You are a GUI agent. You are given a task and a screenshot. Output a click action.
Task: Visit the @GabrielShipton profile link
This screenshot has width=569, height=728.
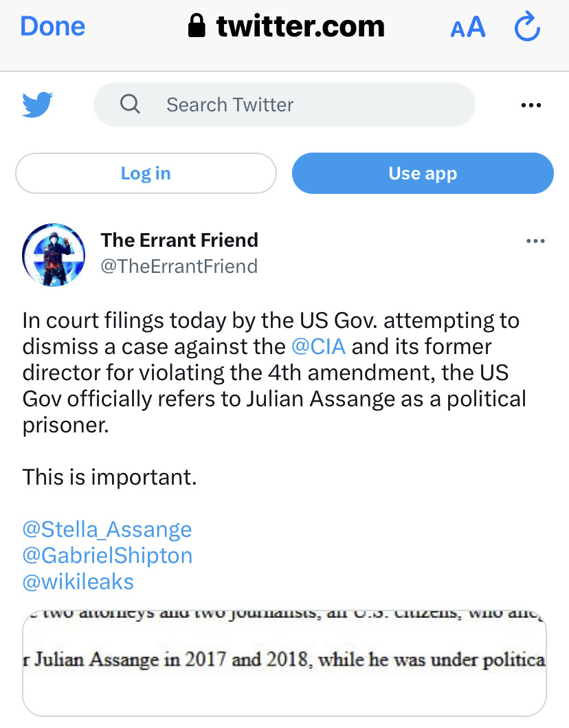[x=108, y=555]
